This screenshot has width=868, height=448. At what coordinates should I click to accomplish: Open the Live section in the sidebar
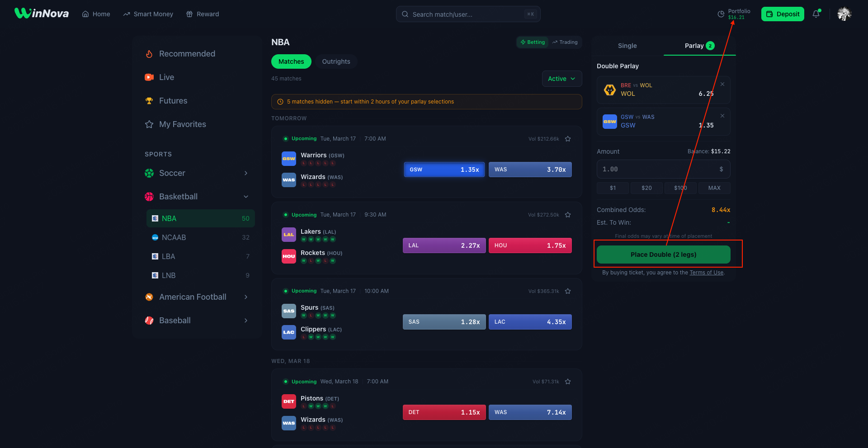point(166,77)
